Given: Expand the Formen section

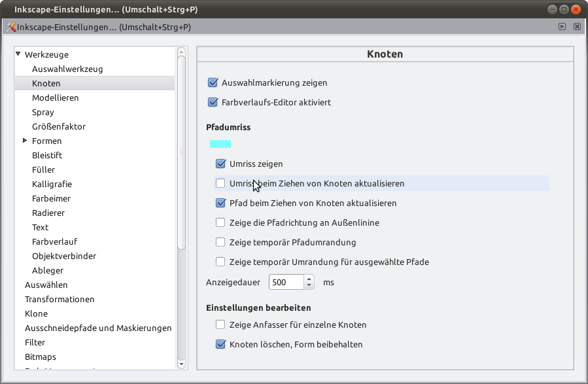Looking at the screenshot, I should [25, 141].
